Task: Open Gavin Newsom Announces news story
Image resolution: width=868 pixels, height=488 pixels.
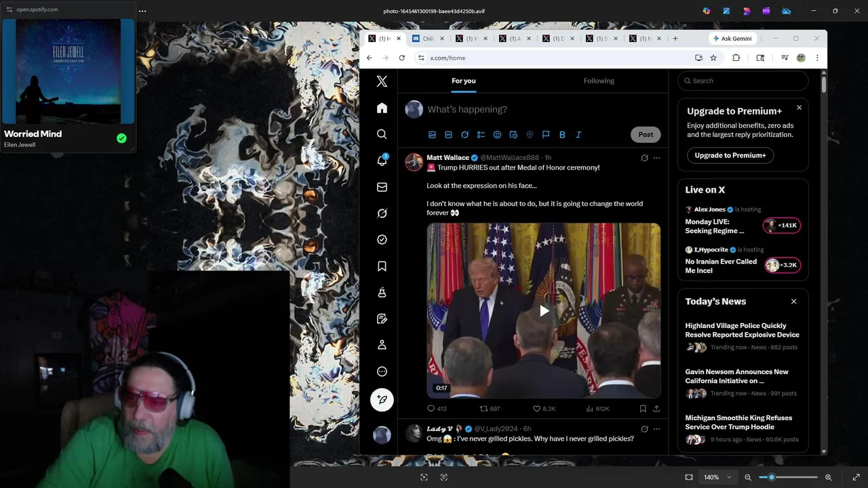Action: click(743, 382)
